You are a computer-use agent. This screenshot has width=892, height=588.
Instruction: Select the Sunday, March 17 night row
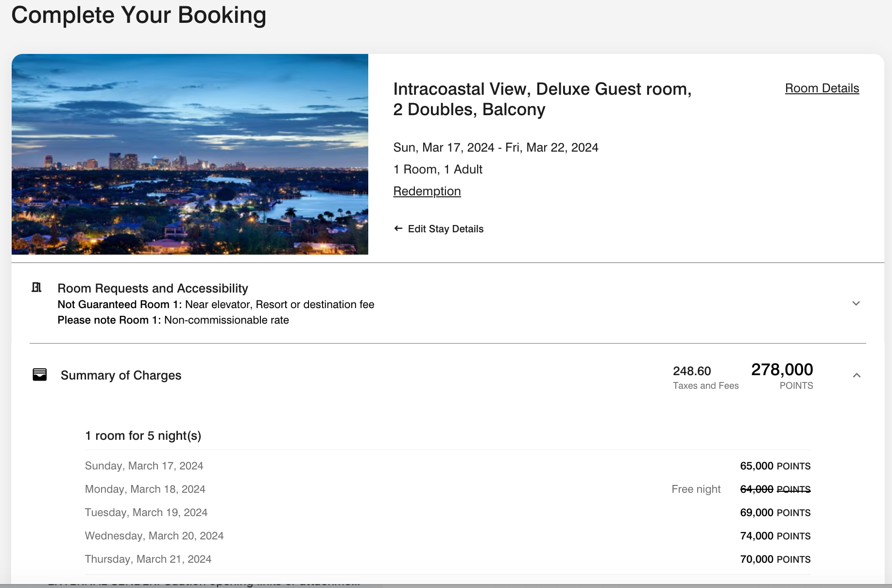pyautogui.click(x=144, y=466)
